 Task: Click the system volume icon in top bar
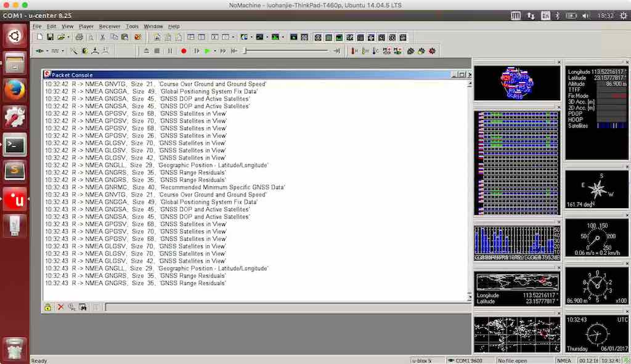(x=585, y=15)
